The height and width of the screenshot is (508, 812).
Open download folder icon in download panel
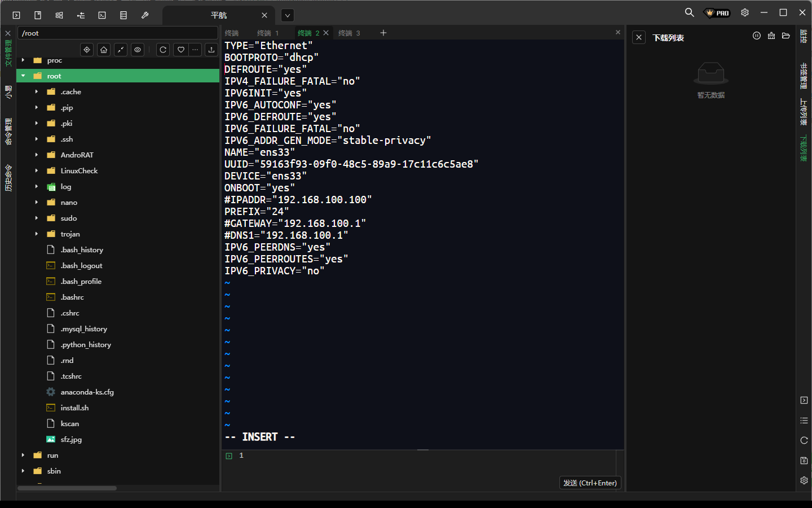tap(786, 36)
